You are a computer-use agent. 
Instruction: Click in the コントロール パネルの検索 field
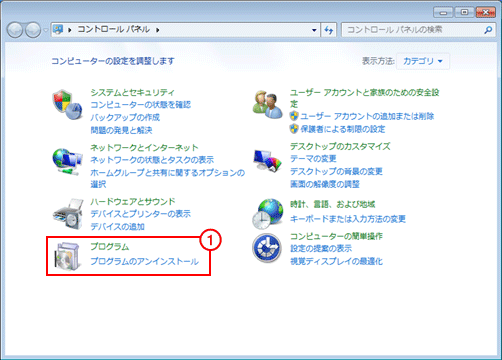413,30
